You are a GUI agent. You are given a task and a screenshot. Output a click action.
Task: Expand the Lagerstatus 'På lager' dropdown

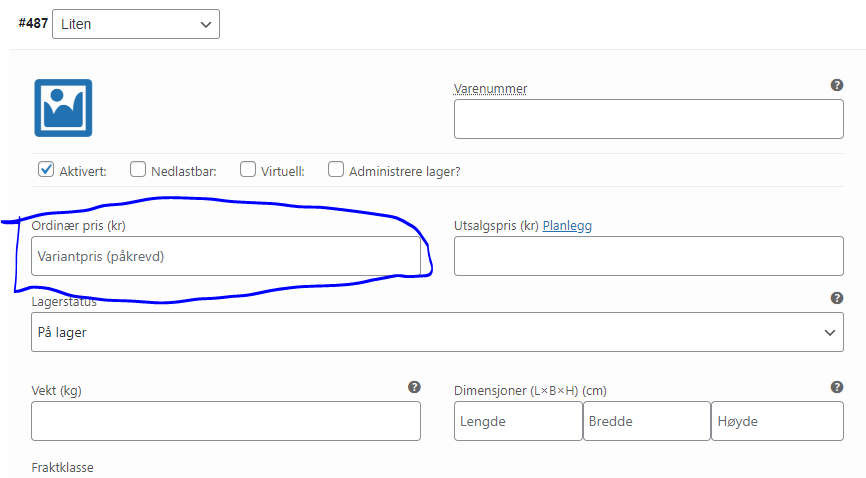click(436, 332)
